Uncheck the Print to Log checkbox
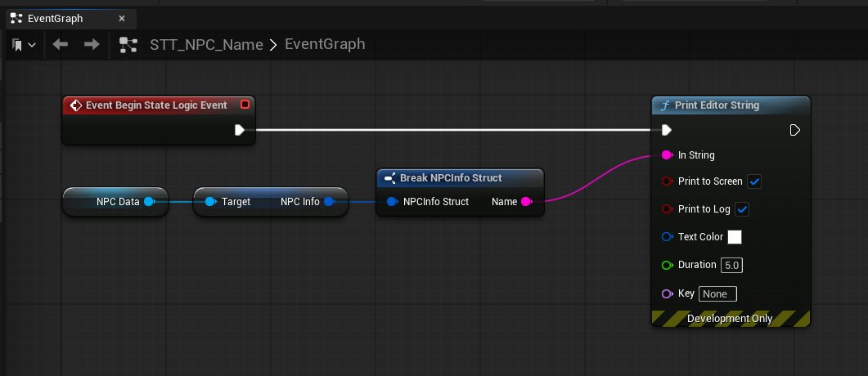868x376 pixels. (742, 209)
